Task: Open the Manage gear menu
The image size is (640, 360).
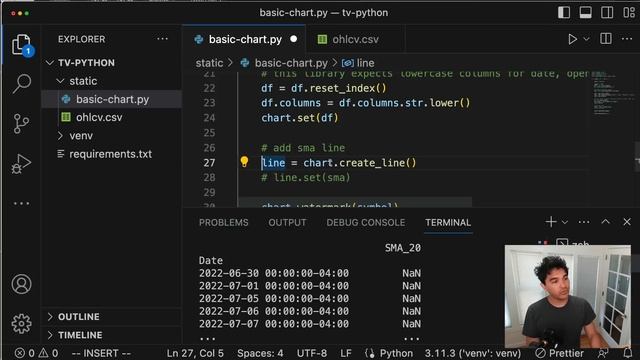Action: pyautogui.click(x=21, y=324)
